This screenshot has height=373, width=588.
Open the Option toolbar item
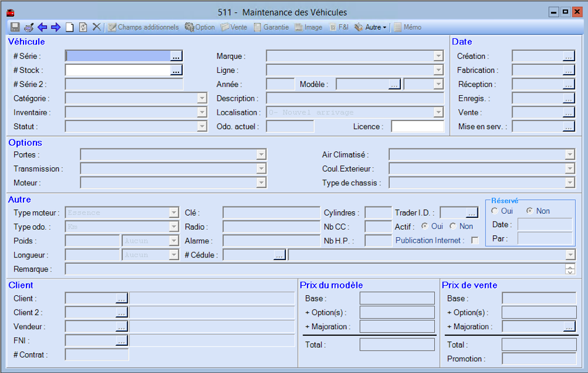(200, 27)
